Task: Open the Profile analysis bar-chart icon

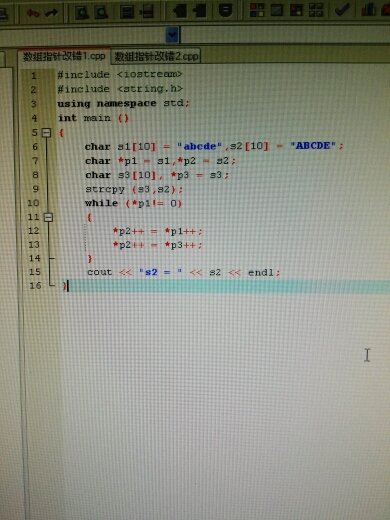Action: tap(368, 9)
